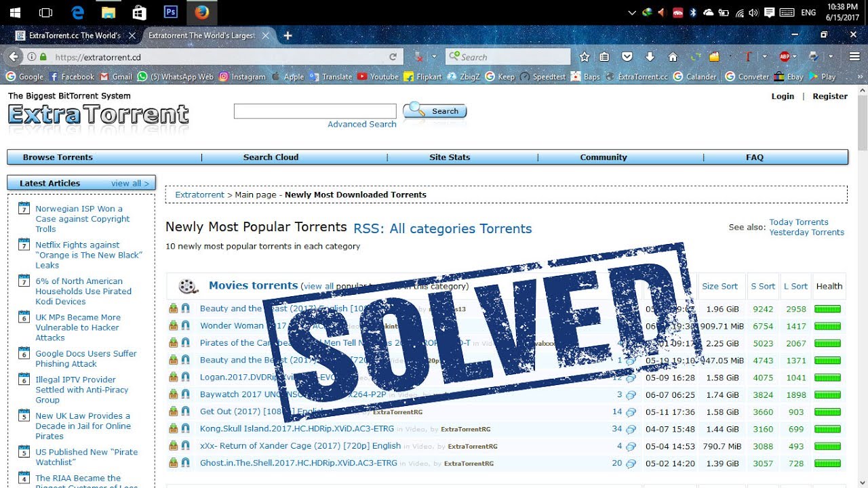Open Photoshop from the taskbar

[x=170, y=12]
